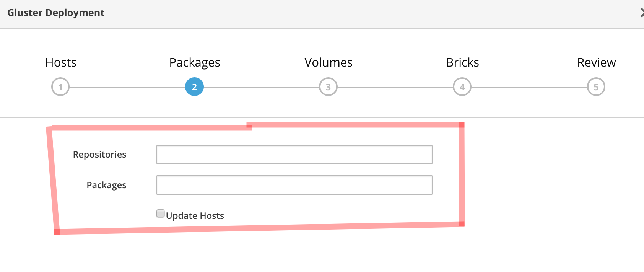
Task: Go to step 5 circle for Review
Action: tap(596, 87)
